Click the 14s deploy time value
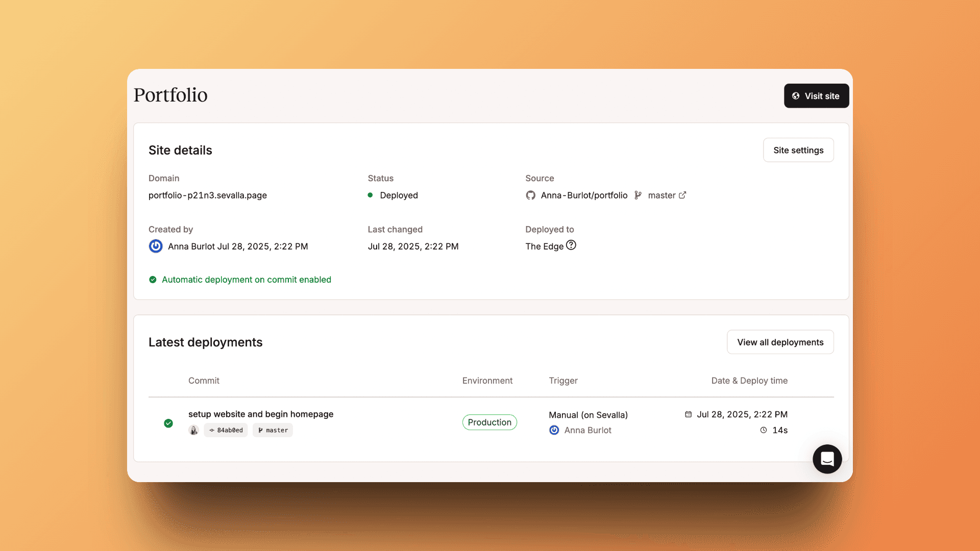The height and width of the screenshot is (551, 980). point(780,430)
